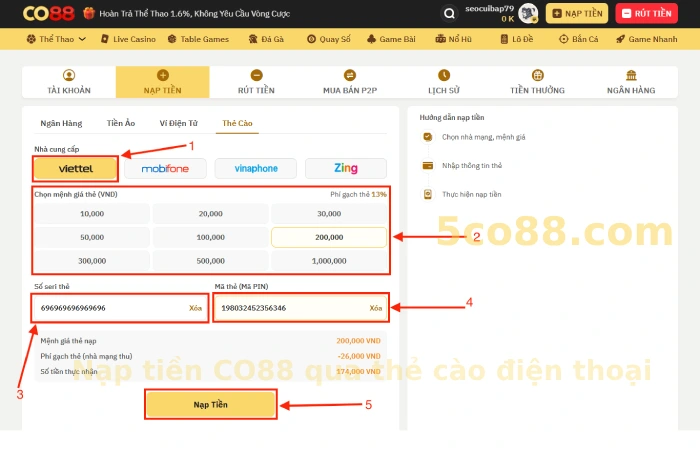Click the Thực hiện nạp tiền step icon
The width and height of the screenshot is (700, 450).
(428, 195)
